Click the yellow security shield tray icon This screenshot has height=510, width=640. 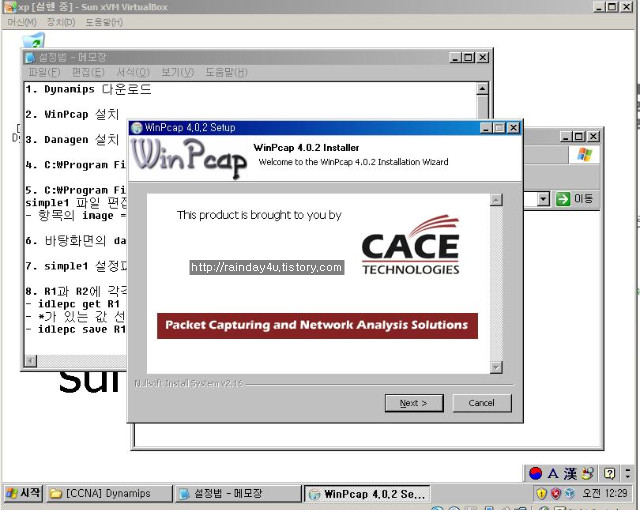[x=541, y=494]
